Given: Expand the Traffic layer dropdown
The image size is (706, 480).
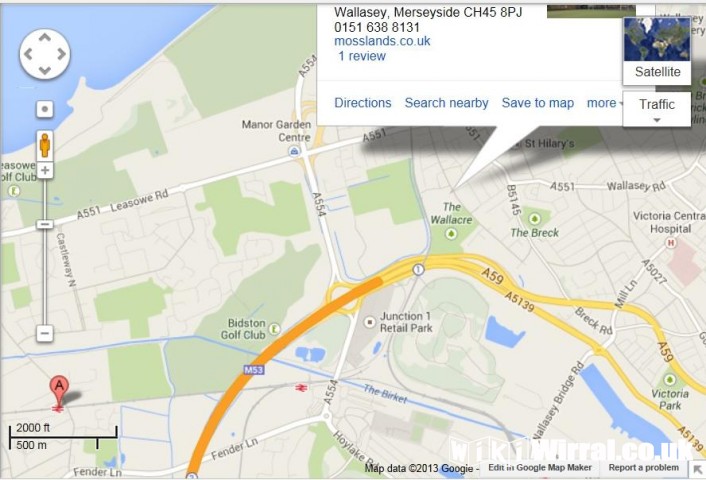Looking at the screenshot, I should [656, 109].
